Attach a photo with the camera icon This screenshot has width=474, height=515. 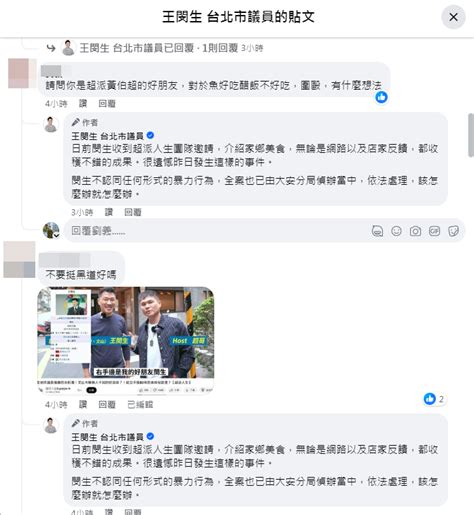tap(415, 231)
